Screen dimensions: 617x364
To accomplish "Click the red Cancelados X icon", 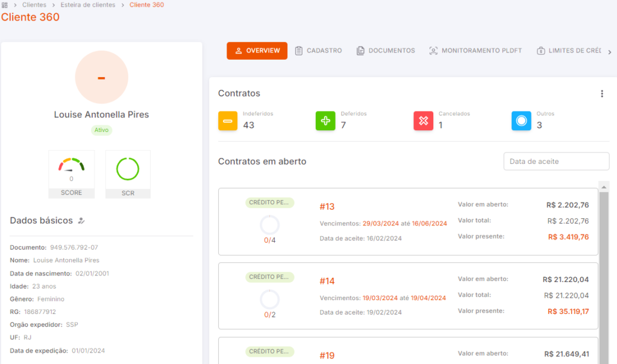I will [x=424, y=121].
